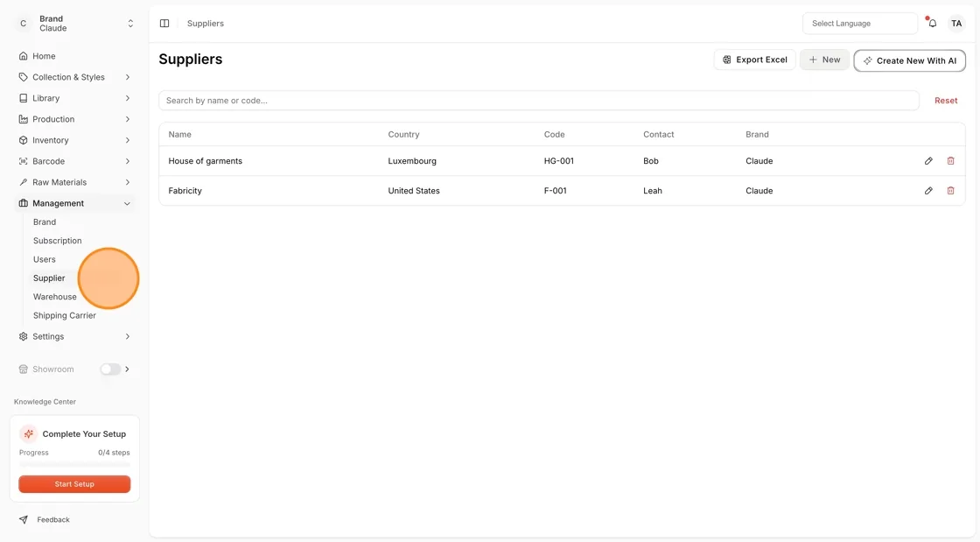The image size is (980, 542).
Task: Expand the Barcode submenu arrow
Action: tap(128, 161)
